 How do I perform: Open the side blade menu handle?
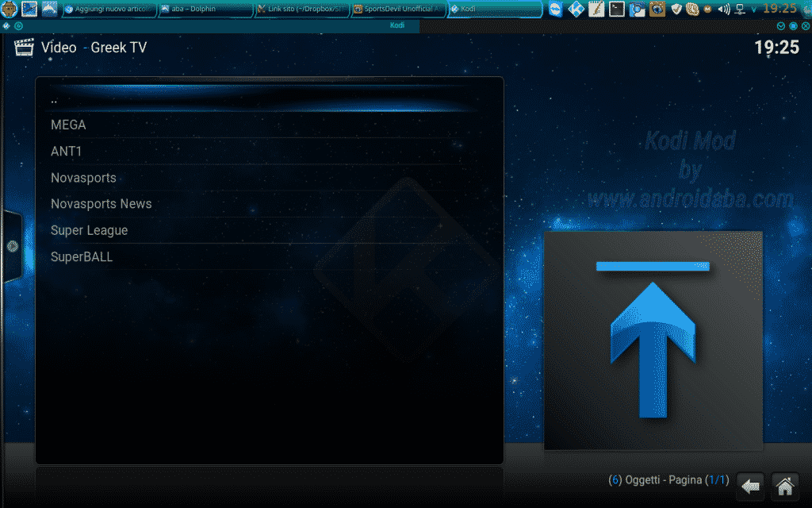click(11, 246)
